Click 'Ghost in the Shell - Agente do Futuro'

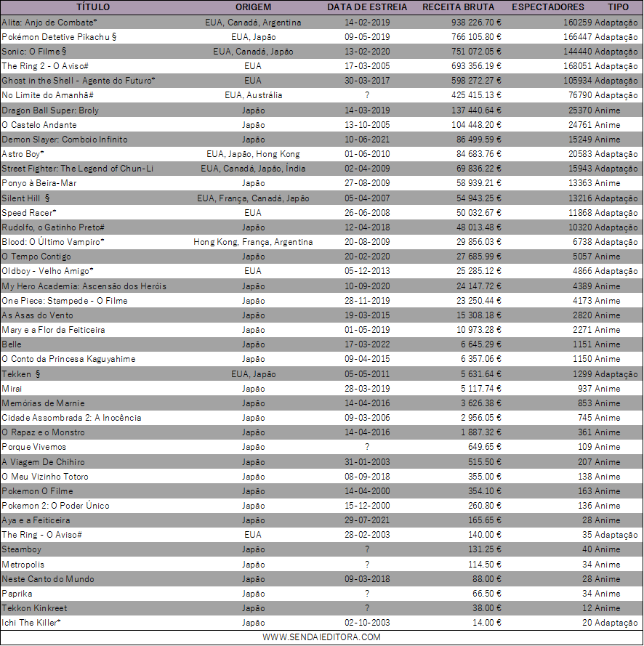click(x=79, y=81)
